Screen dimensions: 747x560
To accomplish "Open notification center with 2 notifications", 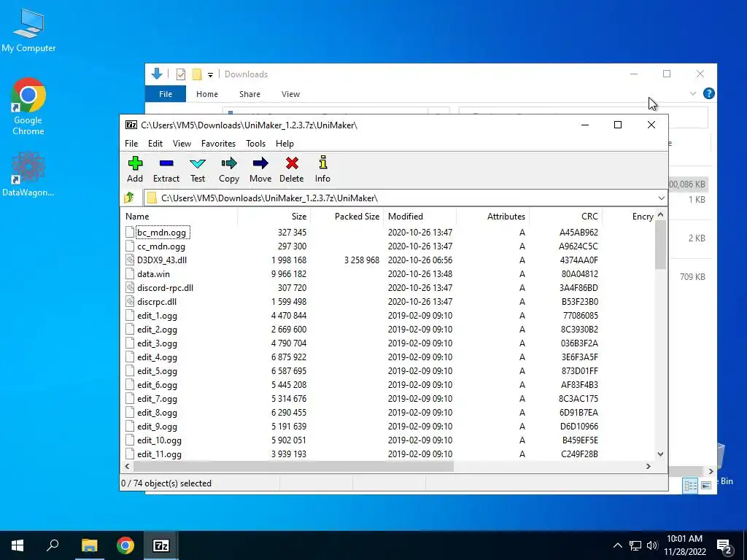I will pos(724,545).
